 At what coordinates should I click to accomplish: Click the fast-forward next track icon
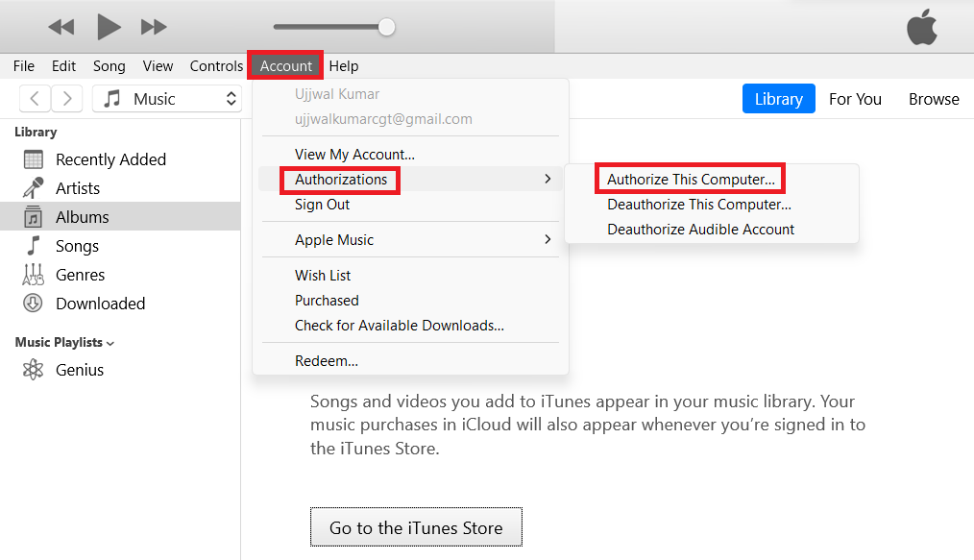click(154, 27)
